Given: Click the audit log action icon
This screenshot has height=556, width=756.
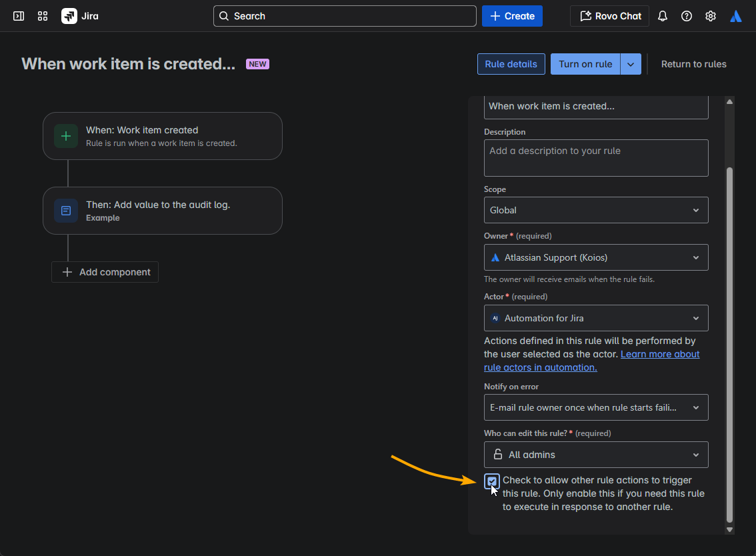Looking at the screenshot, I should tap(66, 210).
